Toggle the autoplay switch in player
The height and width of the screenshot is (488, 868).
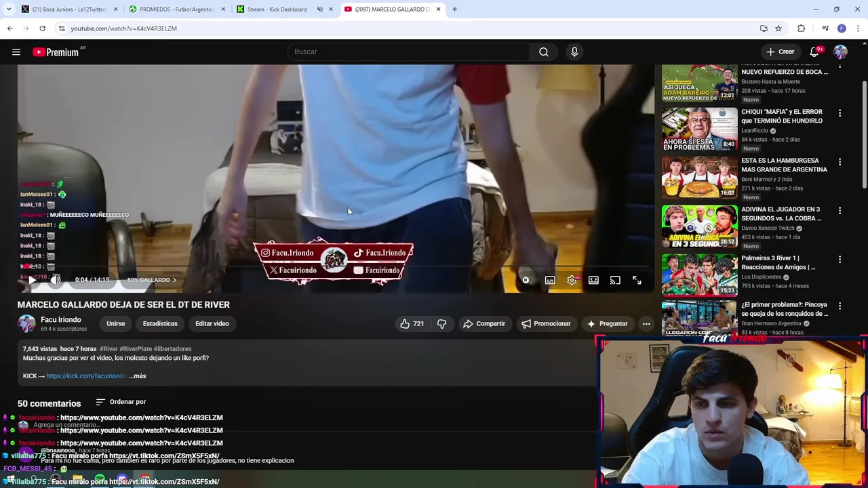[526, 280]
